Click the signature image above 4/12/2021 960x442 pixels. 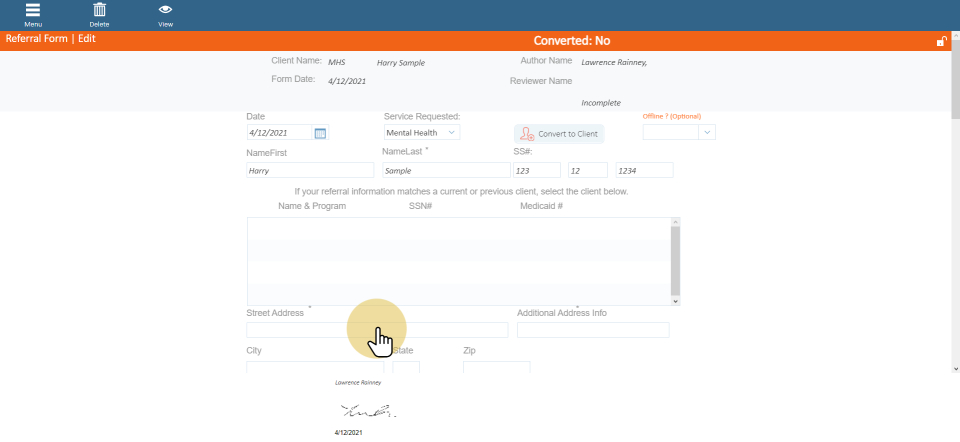368,411
